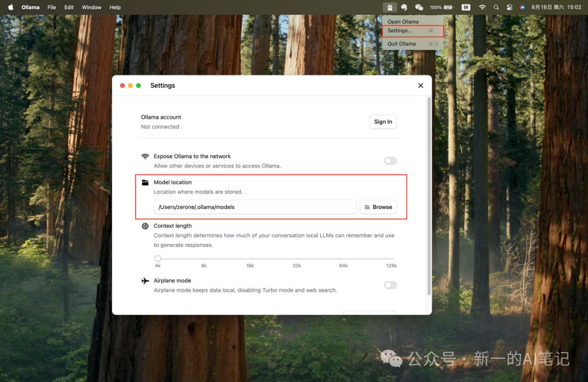
Task: Click the yellow minimize window button
Action: pyautogui.click(x=131, y=85)
